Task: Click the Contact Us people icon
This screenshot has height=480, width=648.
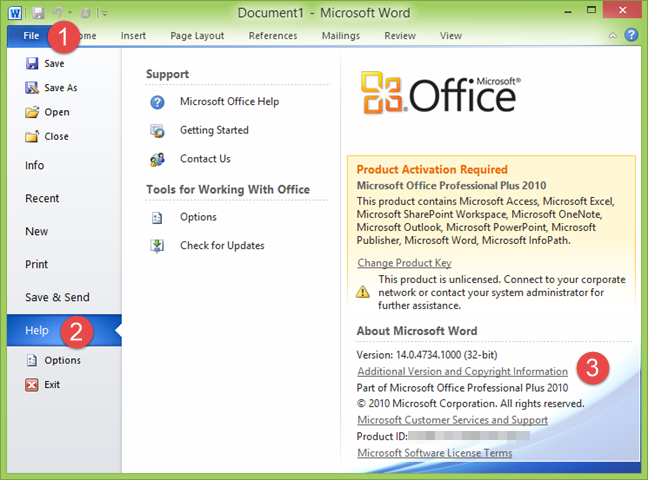Action: point(157,160)
